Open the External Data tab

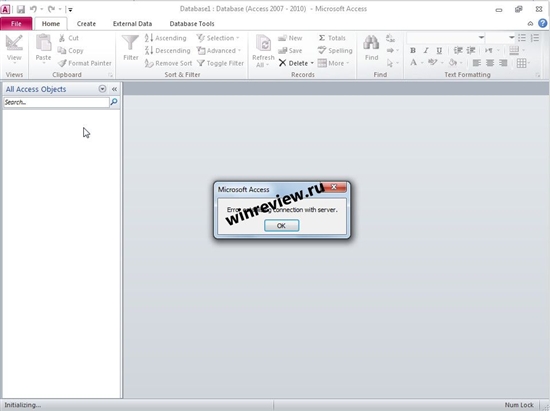point(132,23)
